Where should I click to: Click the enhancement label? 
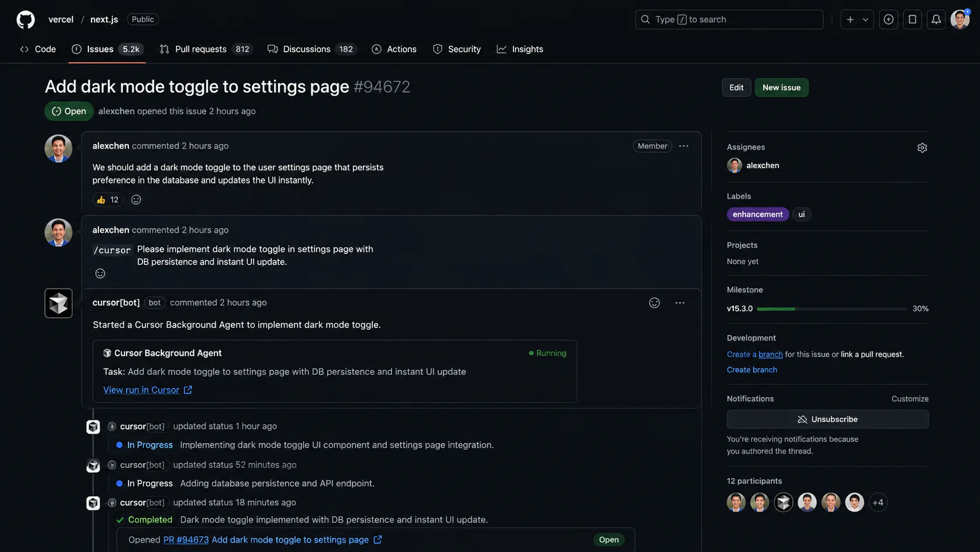click(x=757, y=214)
